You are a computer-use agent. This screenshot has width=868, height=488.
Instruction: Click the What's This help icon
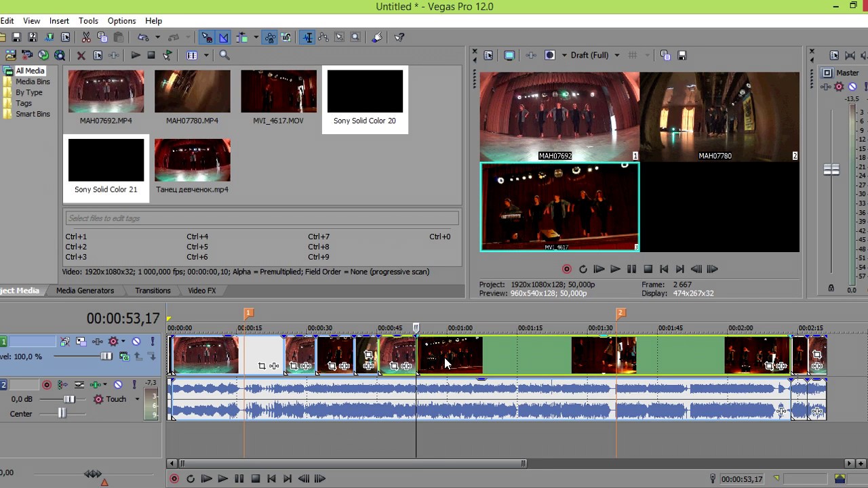399,37
